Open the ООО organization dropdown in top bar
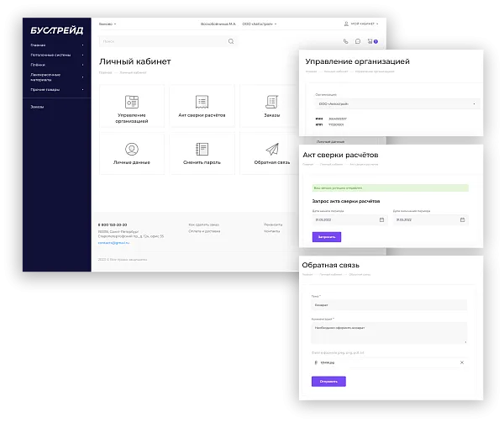This screenshot has height=423, width=504. (x=259, y=24)
